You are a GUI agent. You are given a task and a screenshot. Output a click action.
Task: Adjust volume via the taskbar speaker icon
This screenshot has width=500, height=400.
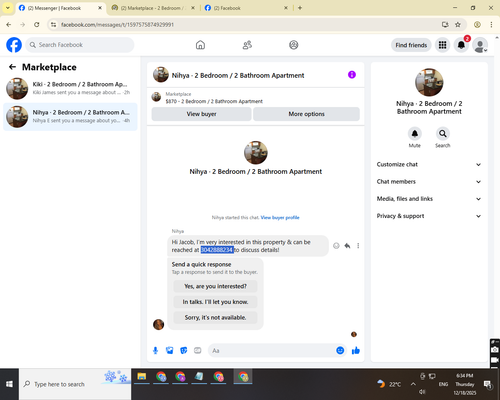pyautogui.click(x=422, y=392)
